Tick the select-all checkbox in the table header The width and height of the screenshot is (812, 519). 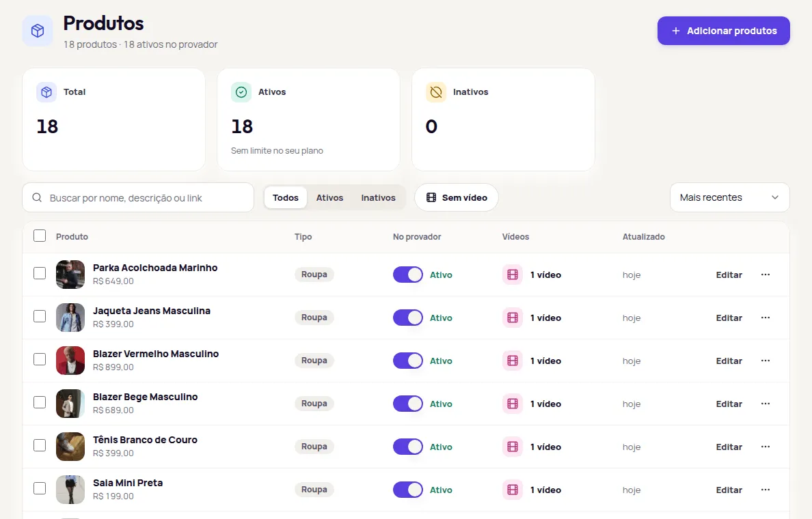point(40,236)
